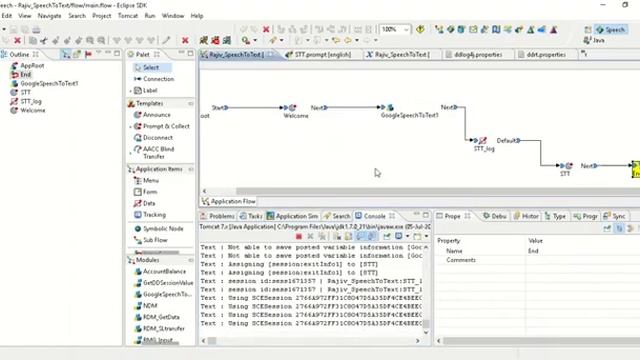Viewport: 640px width, 360px height.
Task: Select the STT_log node in the flow
Action: click(482, 140)
